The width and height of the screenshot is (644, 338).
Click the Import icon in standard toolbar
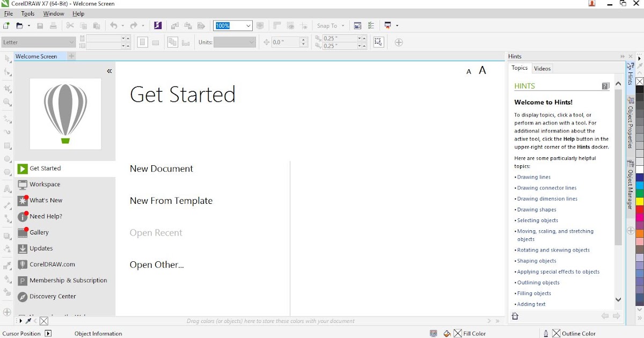coord(175,25)
